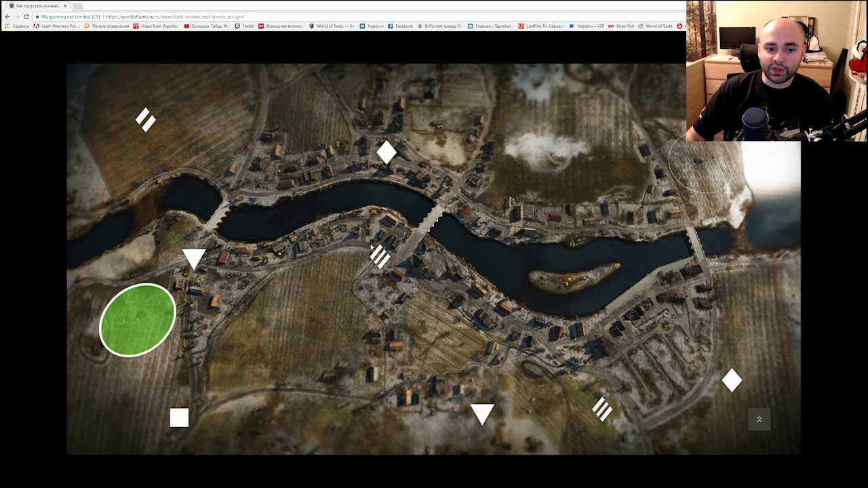Click the worldoftanks.ru URL in the address bar
This screenshot has width=868, height=488.
tap(175, 16)
